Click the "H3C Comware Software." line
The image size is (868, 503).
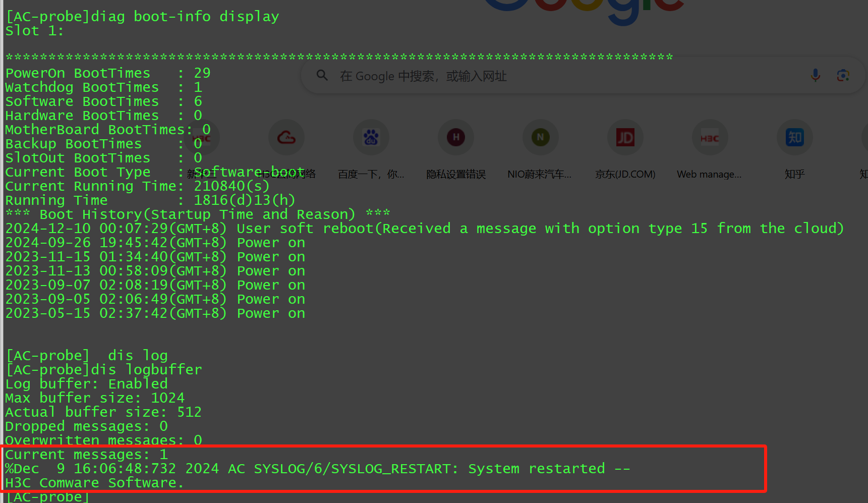pos(95,483)
